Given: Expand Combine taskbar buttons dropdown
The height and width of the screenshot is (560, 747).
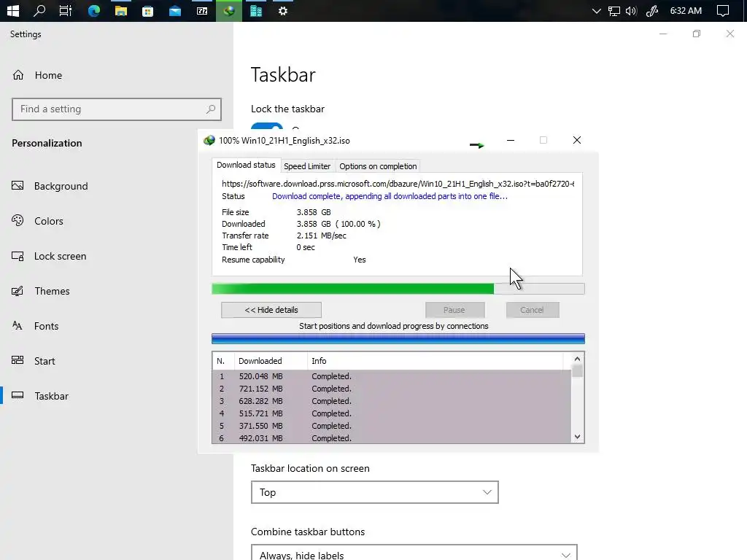Looking at the screenshot, I should [x=414, y=553].
